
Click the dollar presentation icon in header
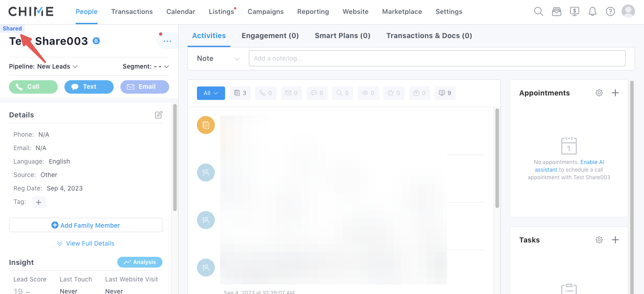point(575,12)
